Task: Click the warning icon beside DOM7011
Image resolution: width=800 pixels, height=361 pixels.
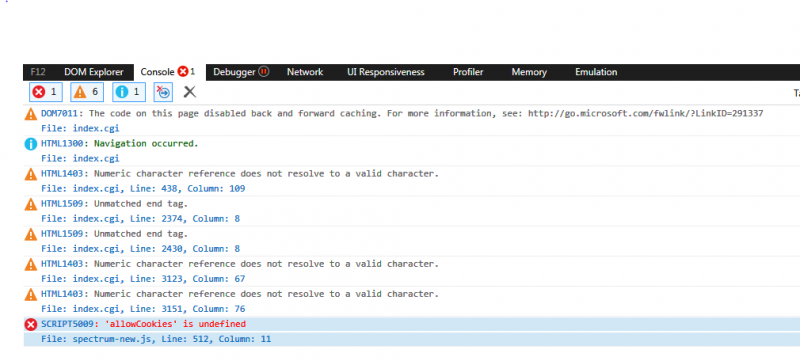Action: point(31,114)
